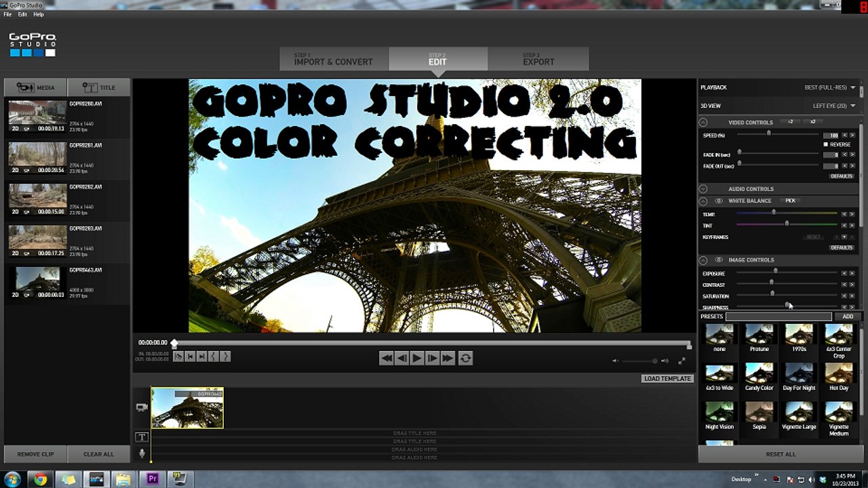Screen dimensions: 868x488
Task: Open fullscreen preview with expand arrows icon
Action: pos(682,361)
